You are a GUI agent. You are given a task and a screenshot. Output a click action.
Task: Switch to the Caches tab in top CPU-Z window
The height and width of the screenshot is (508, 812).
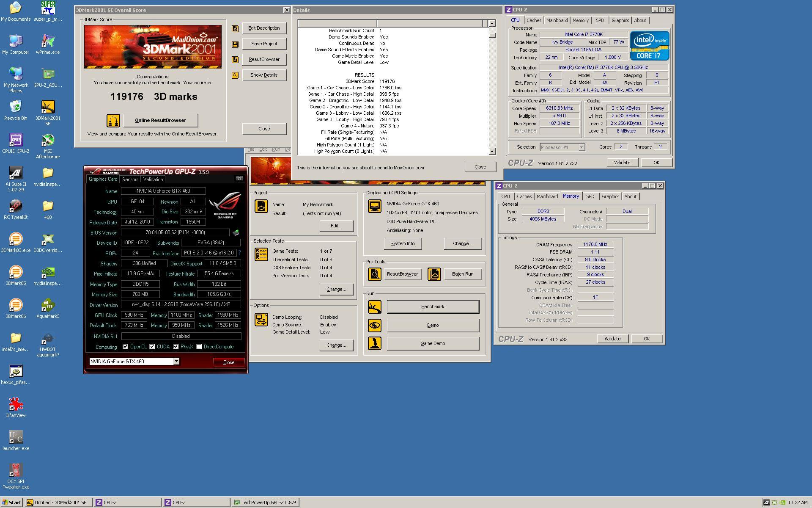click(x=534, y=20)
